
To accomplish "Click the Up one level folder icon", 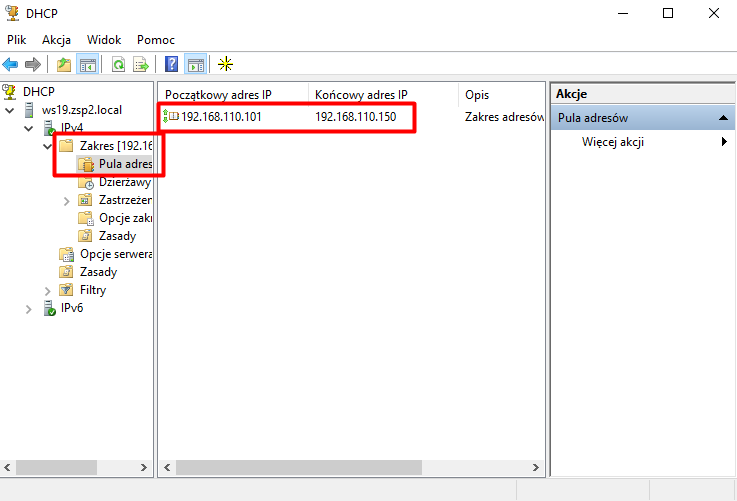I will coord(65,65).
